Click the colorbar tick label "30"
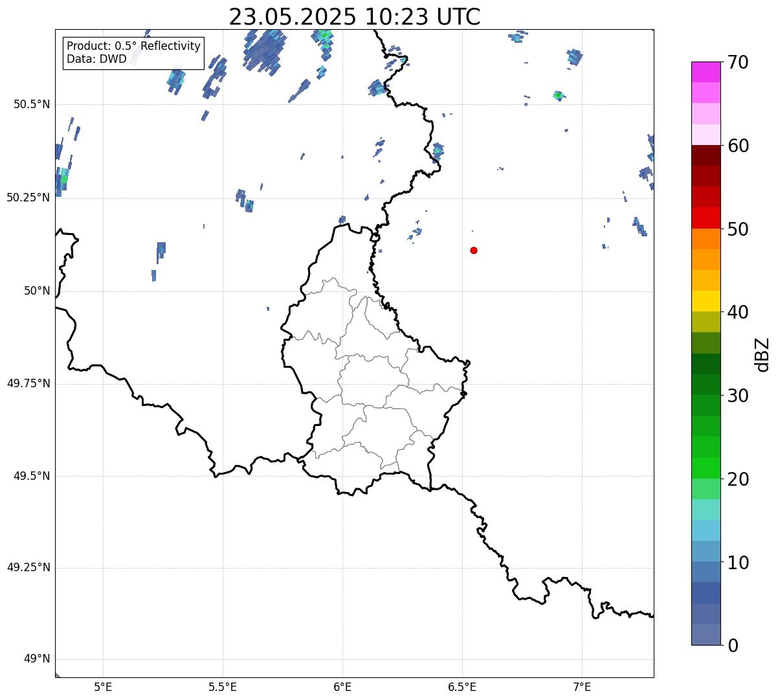Screen dimensions: 778x700 point(738,396)
